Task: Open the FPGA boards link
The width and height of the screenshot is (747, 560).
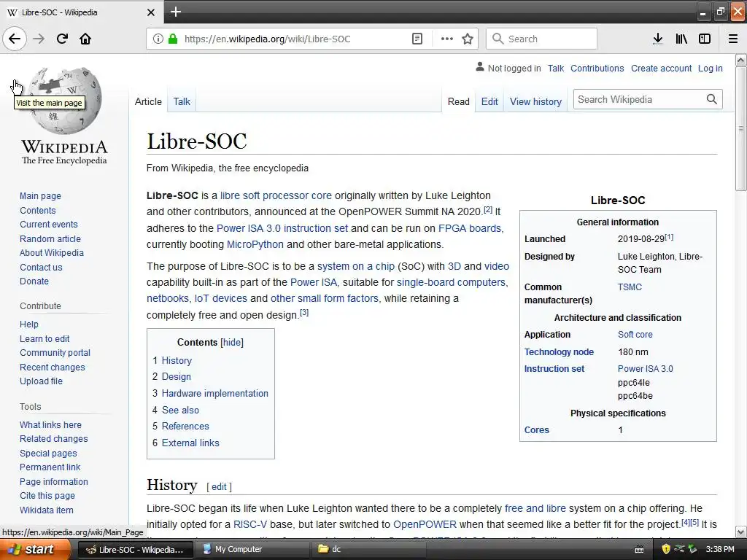Action: pos(471,228)
